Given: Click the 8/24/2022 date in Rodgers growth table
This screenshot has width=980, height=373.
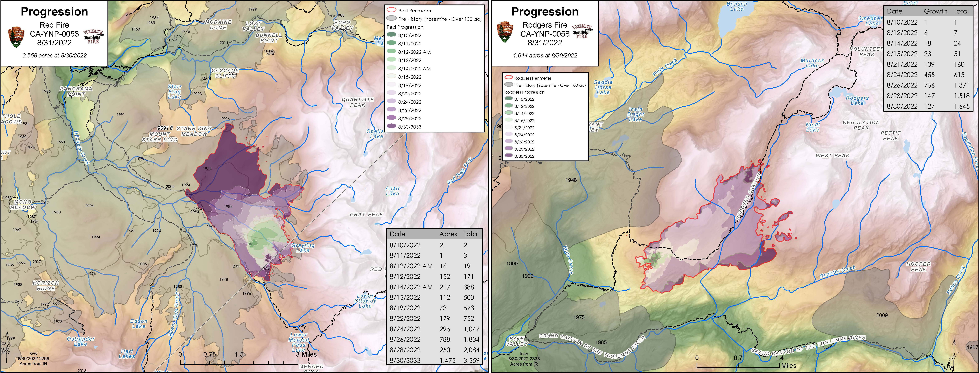Looking at the screenshot, I should tap(902, 75).
